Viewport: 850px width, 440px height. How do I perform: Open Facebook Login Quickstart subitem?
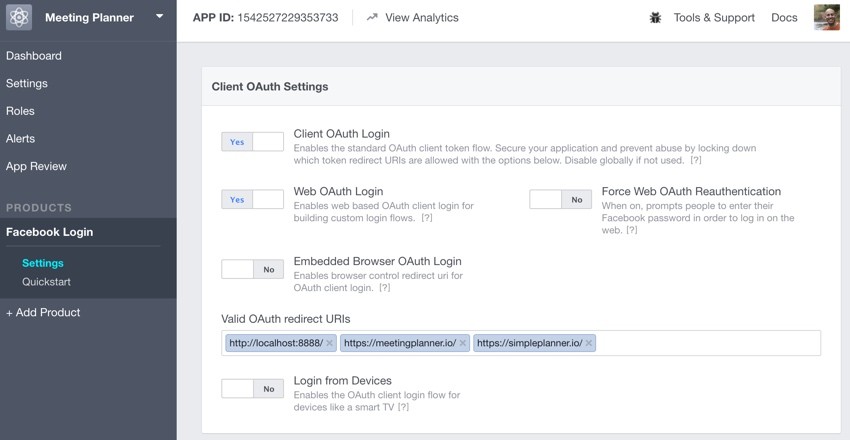tap(46, 282)
